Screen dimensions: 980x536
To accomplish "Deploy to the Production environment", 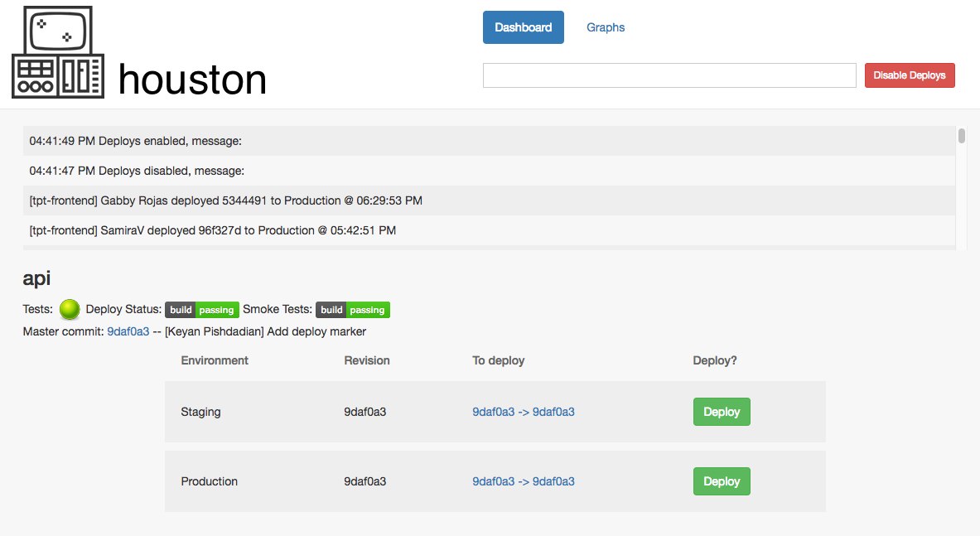I will click(721, 481).
